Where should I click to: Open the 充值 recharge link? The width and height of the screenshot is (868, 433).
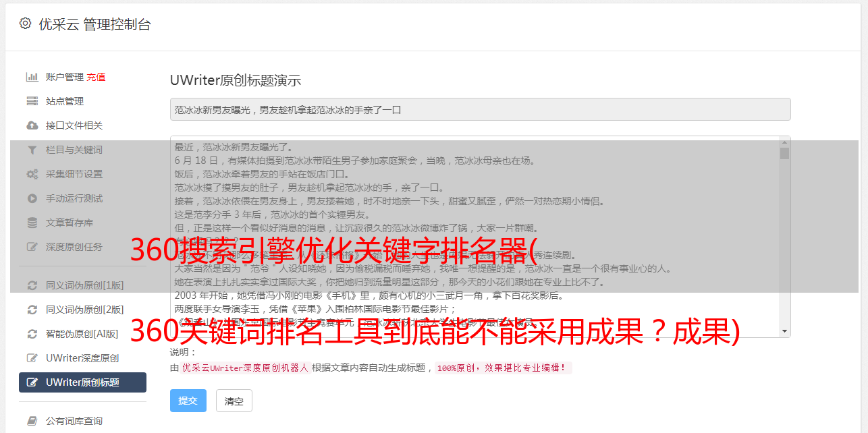(x=96, y=77)
